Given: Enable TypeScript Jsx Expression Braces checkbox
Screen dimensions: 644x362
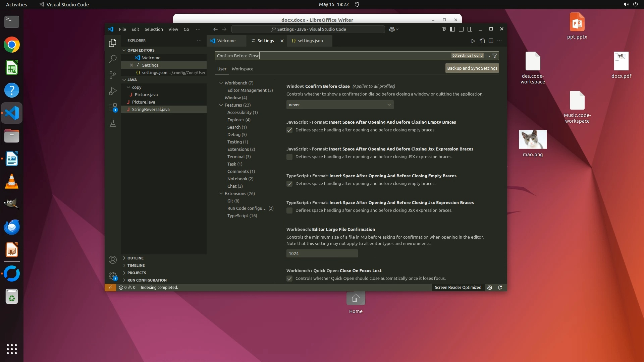Looking at the screenshot, I should point(289,210).
